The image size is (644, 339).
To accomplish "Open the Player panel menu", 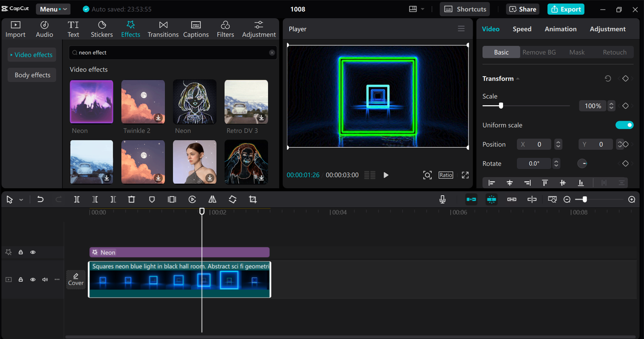I will pos(461,29).
